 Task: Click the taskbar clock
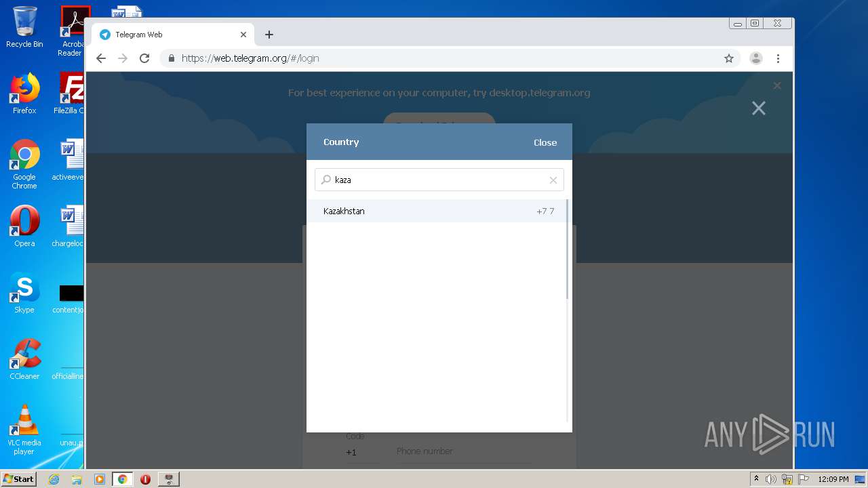click(833, 479)
